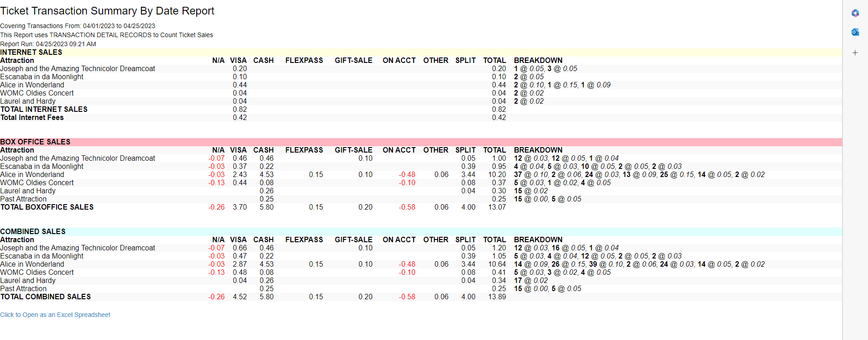This screenshot has width=868, height=340.
Task: Click the Internet breakdown '1 @ 0.05, 3 @ 0.05'
Action: click(546, 69)
